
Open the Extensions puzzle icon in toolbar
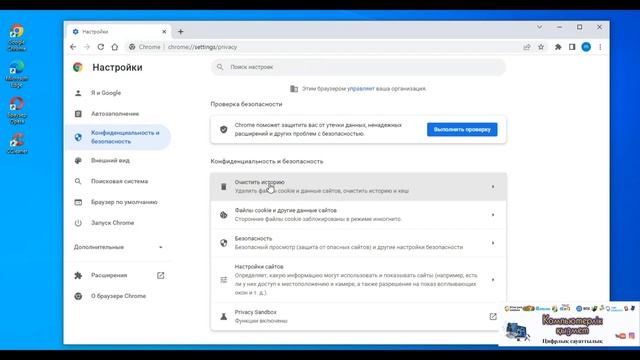coord(558,47)
